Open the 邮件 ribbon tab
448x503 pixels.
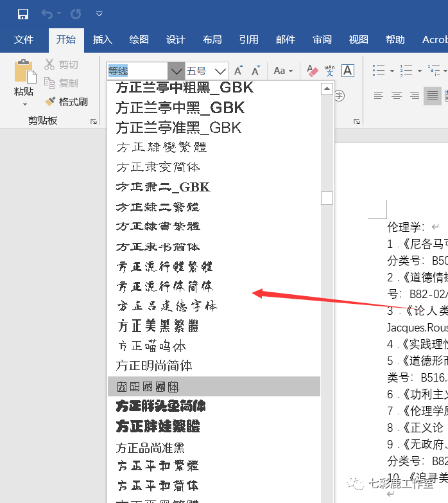[286, 40]
